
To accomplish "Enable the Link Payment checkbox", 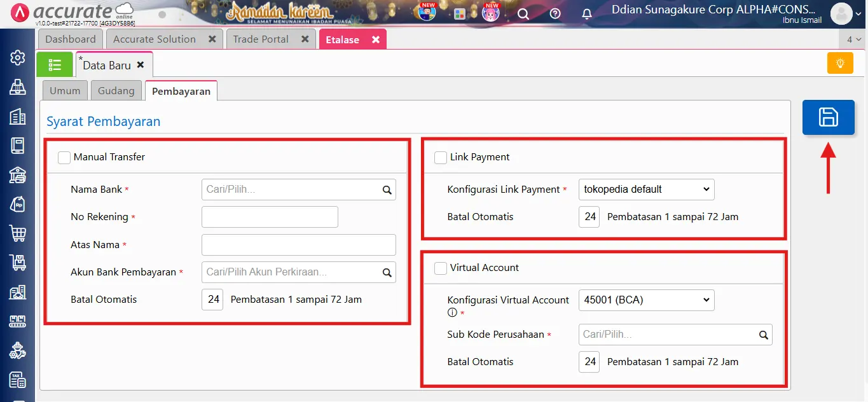I will (441, 157).
